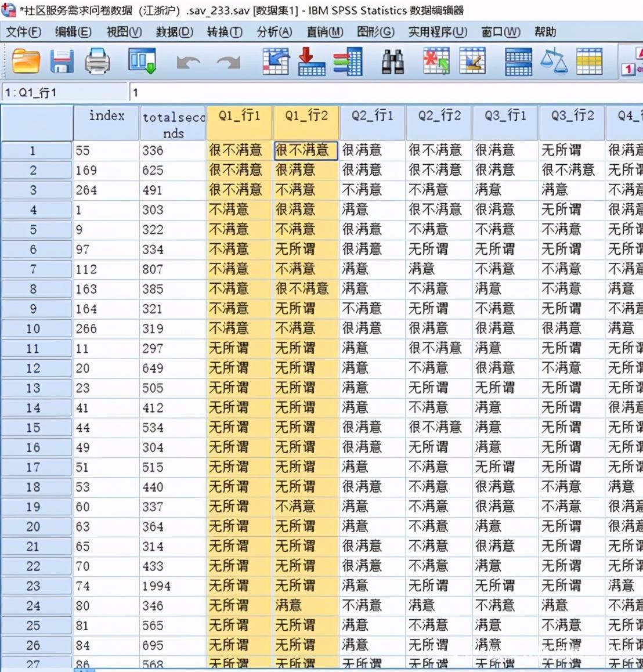Image resolution: width=643 pixels, height=672 pixels.
Task: Click the Insert cases icon
Action: click(436, 62)
